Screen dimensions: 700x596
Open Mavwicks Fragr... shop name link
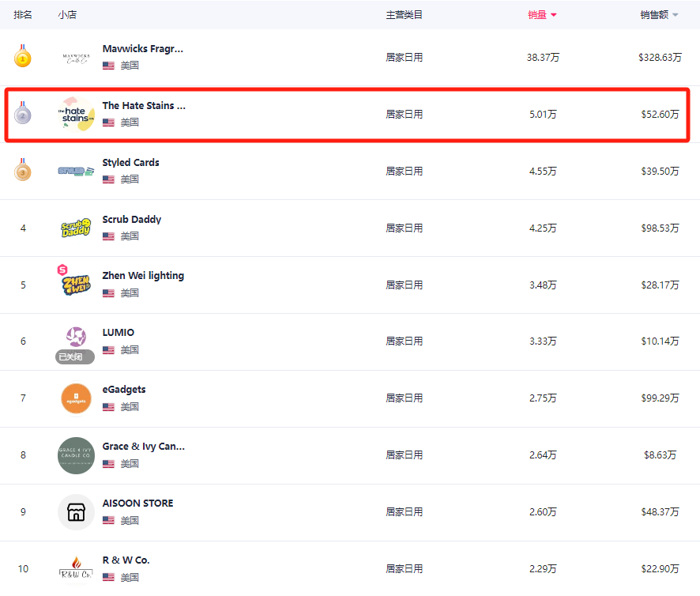[142, 49]
